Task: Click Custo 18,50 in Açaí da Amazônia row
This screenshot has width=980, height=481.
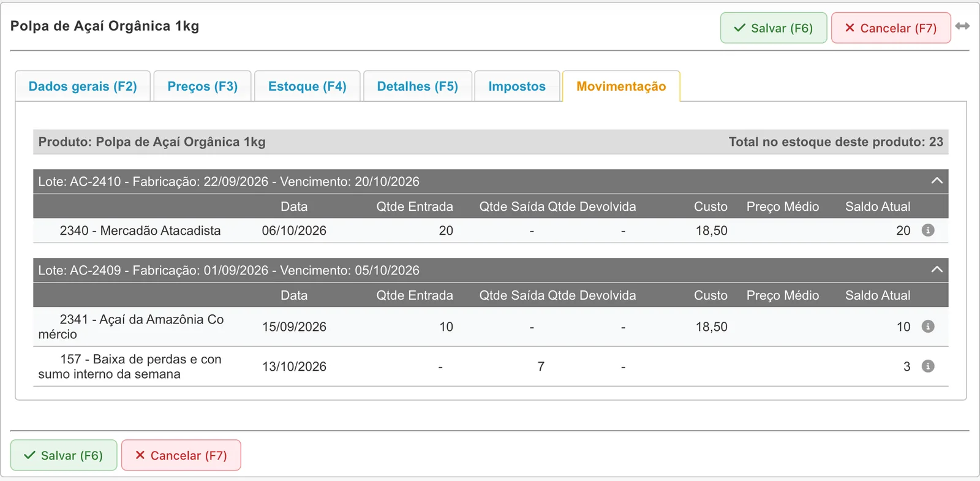Action: 711,327
